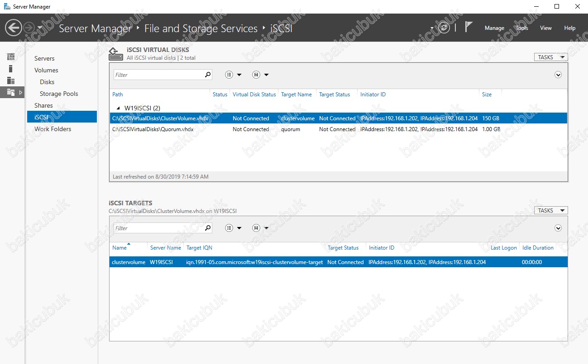Click the targets Filter field
588x364 pixels.
[x=158, y=228]
